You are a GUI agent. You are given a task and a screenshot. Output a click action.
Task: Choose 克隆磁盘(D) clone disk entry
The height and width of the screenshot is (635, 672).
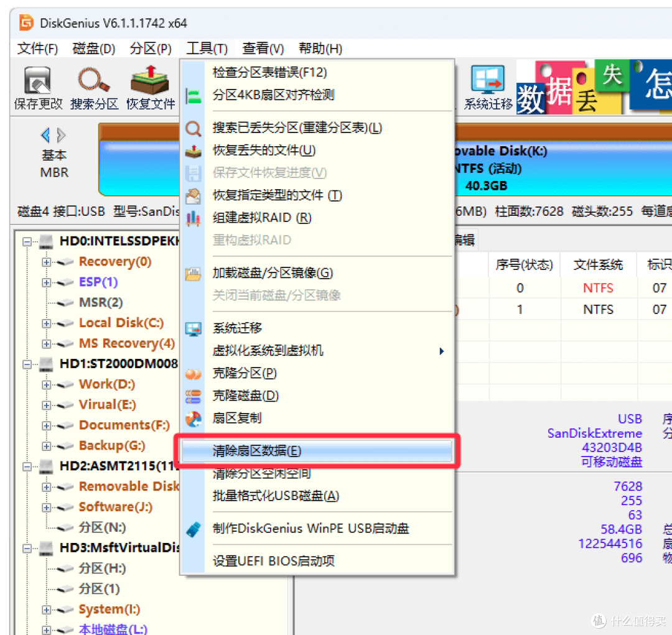(317, 396)
